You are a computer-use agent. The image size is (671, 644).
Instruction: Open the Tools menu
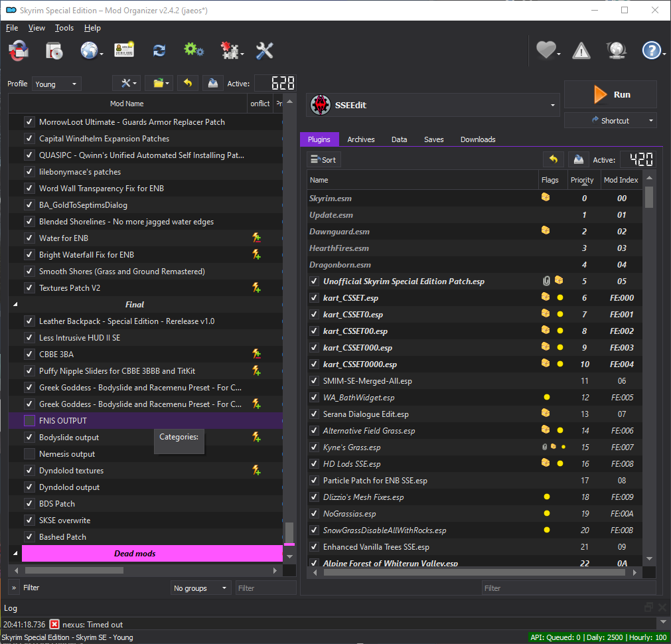[x=64, y=28]
